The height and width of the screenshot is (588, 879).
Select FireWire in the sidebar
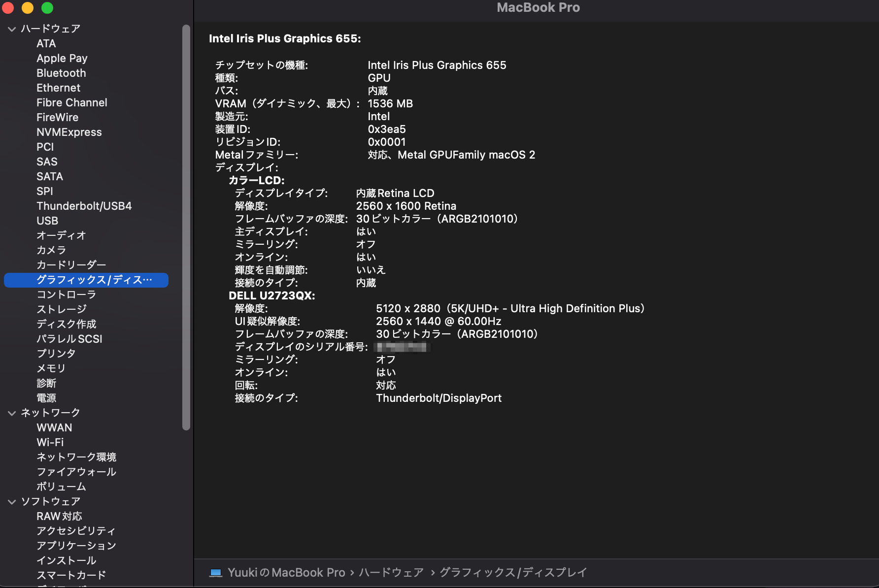click(57, 118)
